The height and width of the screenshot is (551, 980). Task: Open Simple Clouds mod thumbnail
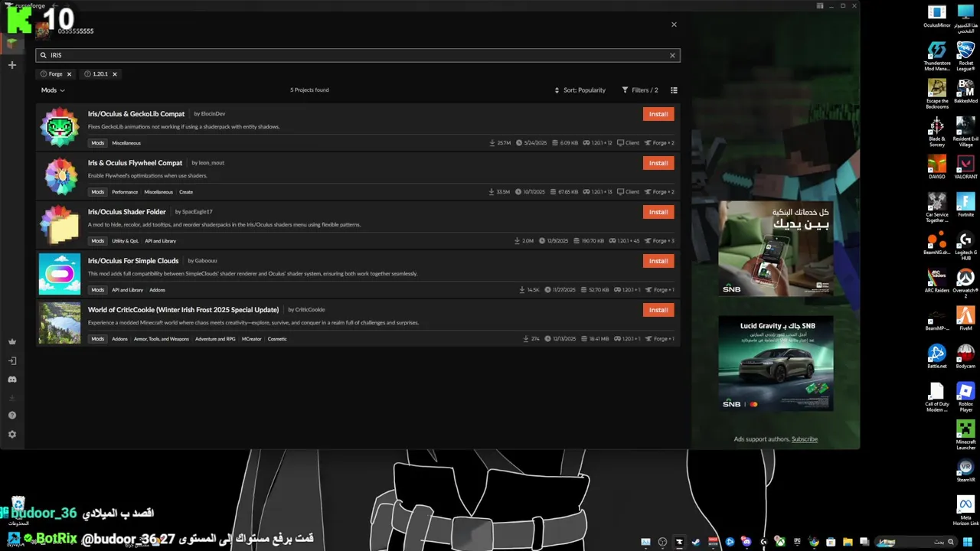pyautogui.click(x=60, y=274)
